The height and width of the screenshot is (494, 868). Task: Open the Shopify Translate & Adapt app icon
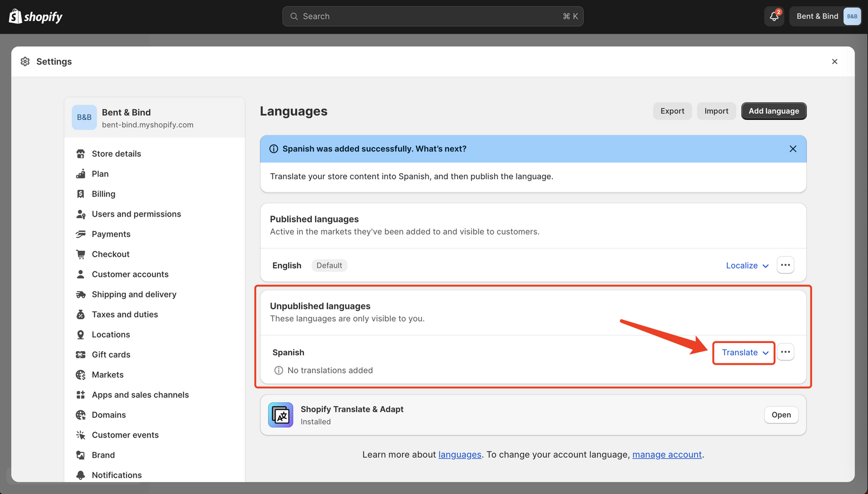pos(280,415)
